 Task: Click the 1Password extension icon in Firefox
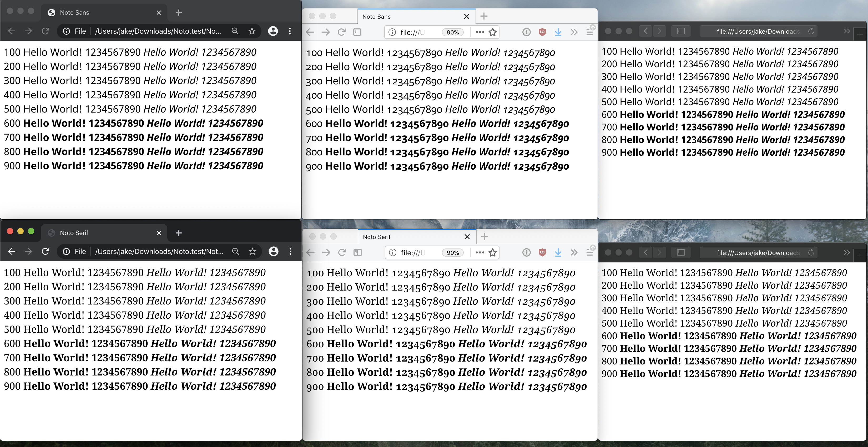point(526,32)
